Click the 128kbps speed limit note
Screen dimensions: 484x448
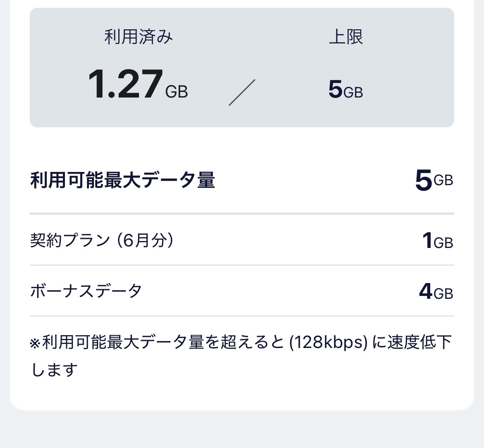[x=329, y=342]
